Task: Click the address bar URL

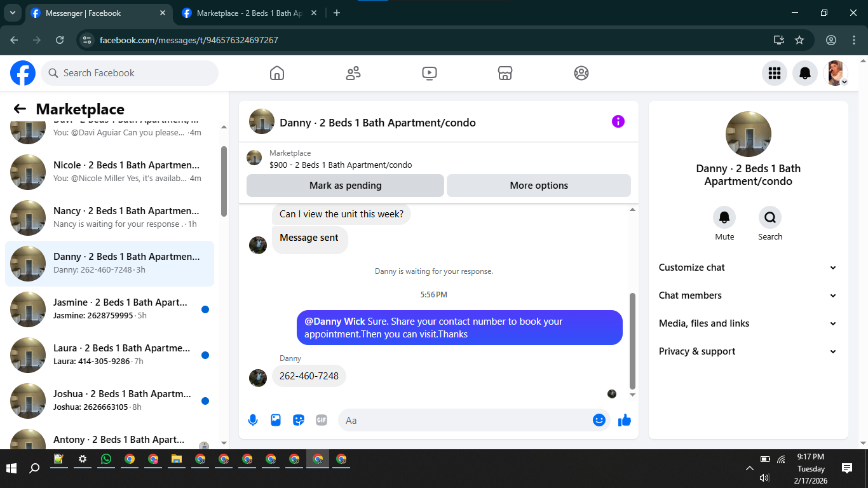Action: (189, 40)
